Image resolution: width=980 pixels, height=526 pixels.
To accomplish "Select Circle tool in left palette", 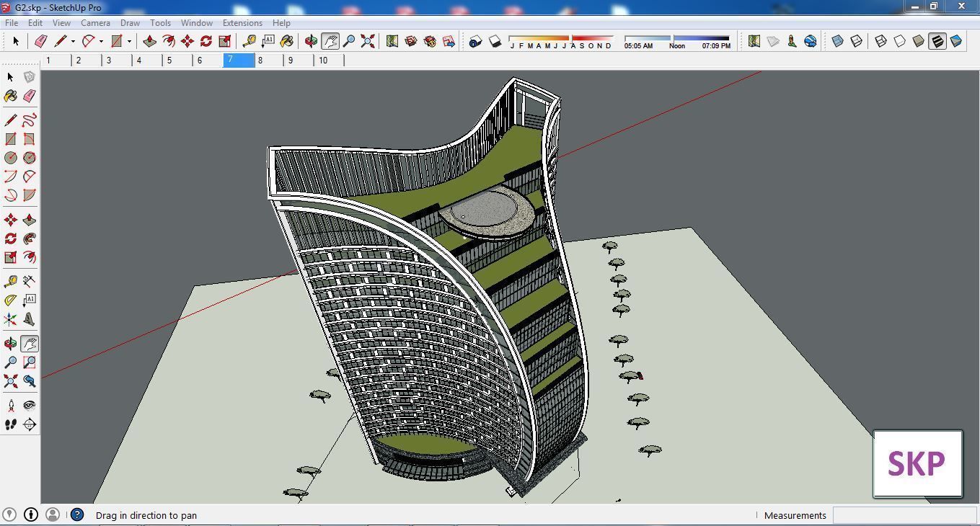I will pos(11,157).
